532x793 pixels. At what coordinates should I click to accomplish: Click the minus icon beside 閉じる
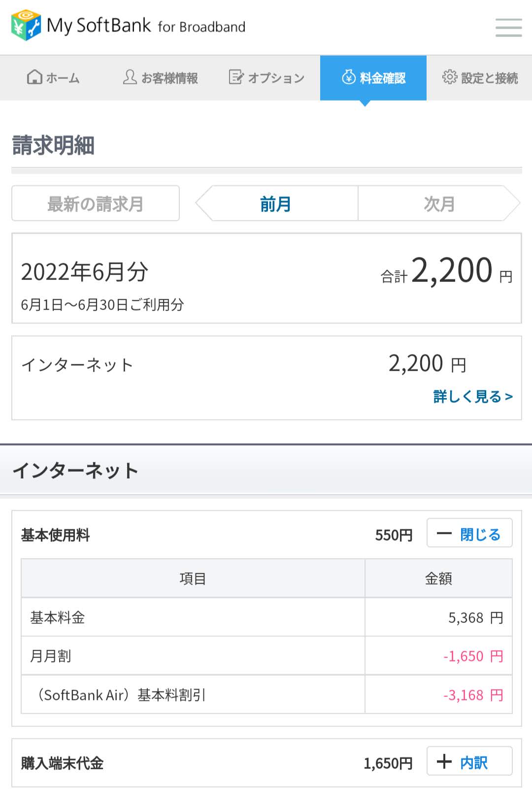click(x=444, y=534)
